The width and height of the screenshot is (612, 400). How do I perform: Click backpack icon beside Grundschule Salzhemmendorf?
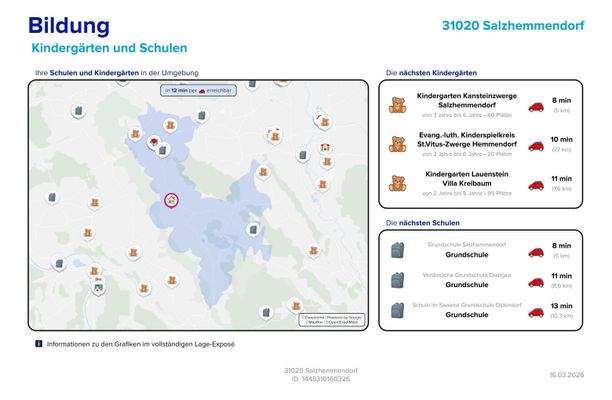[397, 251]
